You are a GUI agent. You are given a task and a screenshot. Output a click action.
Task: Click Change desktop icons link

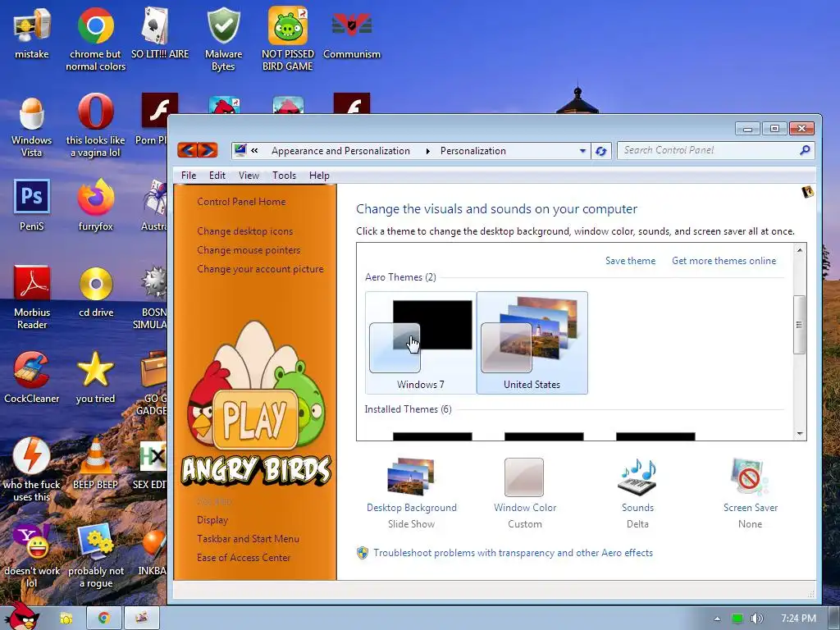244,231
